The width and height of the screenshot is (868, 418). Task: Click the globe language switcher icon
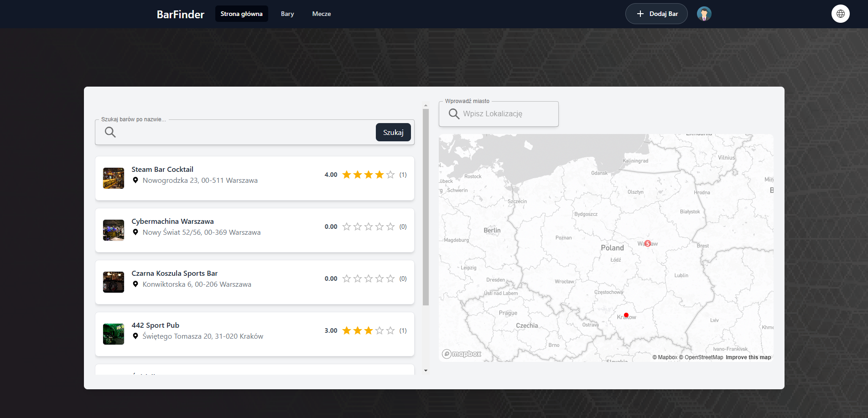[x=840, y=14]
